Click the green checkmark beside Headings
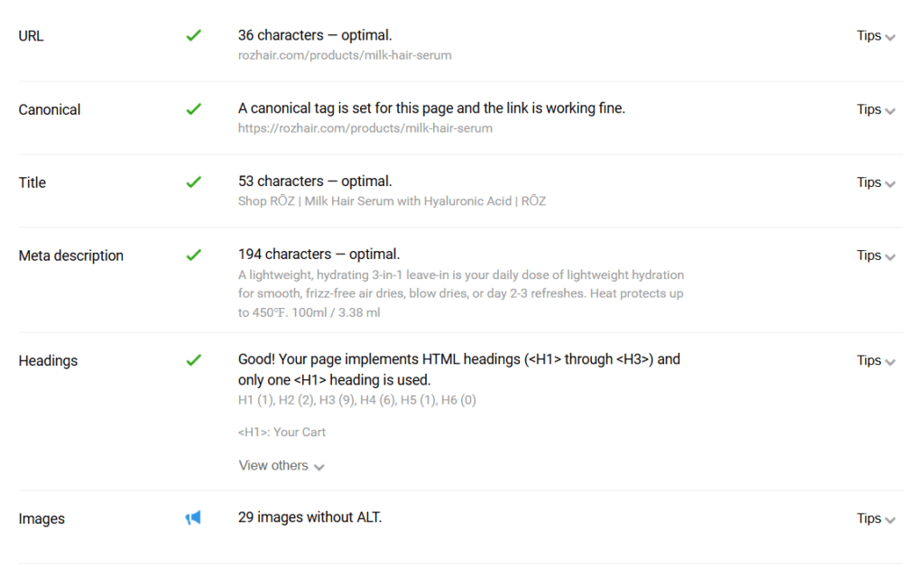The height and width of the screenshot is (567, 924). point(193,361)
